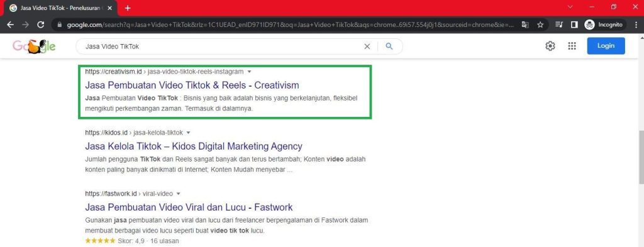Go back with the browser back arrow

pos(10,25)
